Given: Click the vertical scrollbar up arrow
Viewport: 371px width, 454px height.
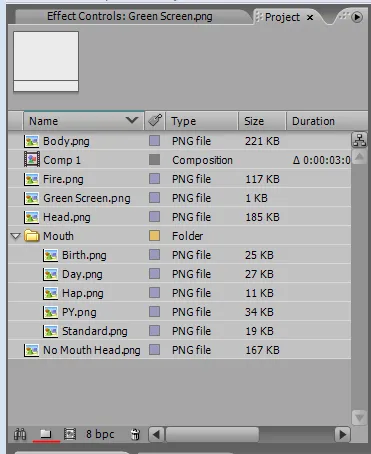Looking at the screenshot, I should point(359,157).
